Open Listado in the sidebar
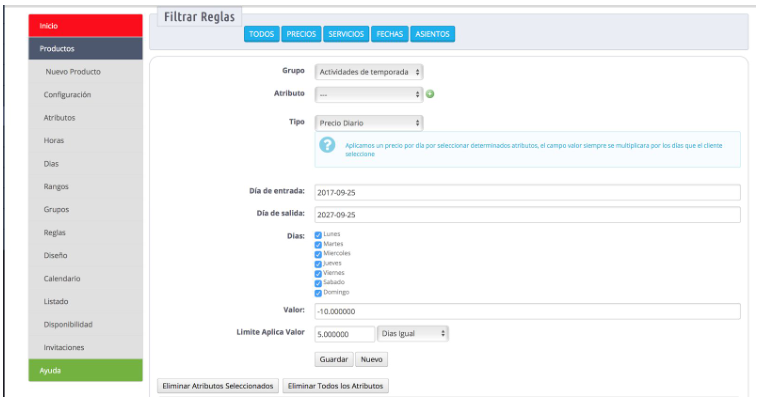Viewport: 762px width, 401px height. pyautogui.click(x=86, y=301)
